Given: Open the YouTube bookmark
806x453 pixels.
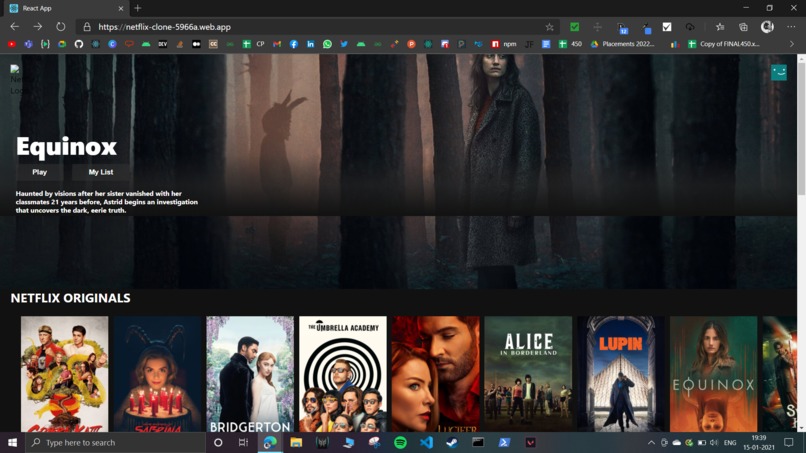Looking at the screenshot, I should [12, 44].
